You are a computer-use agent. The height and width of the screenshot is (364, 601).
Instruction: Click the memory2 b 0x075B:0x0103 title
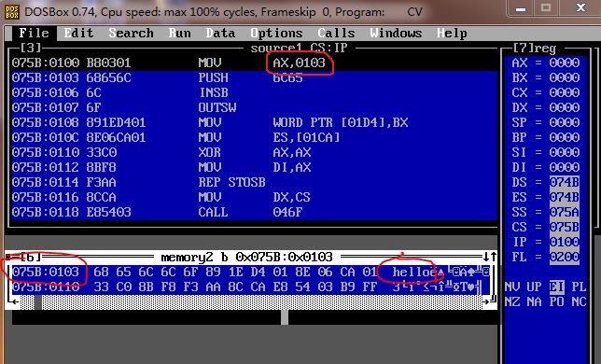click(x=246, y=257)
